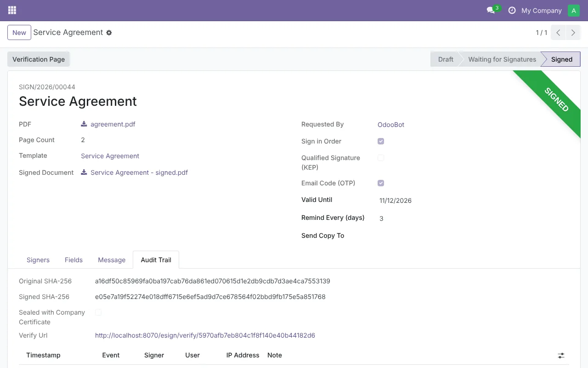
Task: Download icon next to agreement.pdf
Action: click(x=84, y=124)
